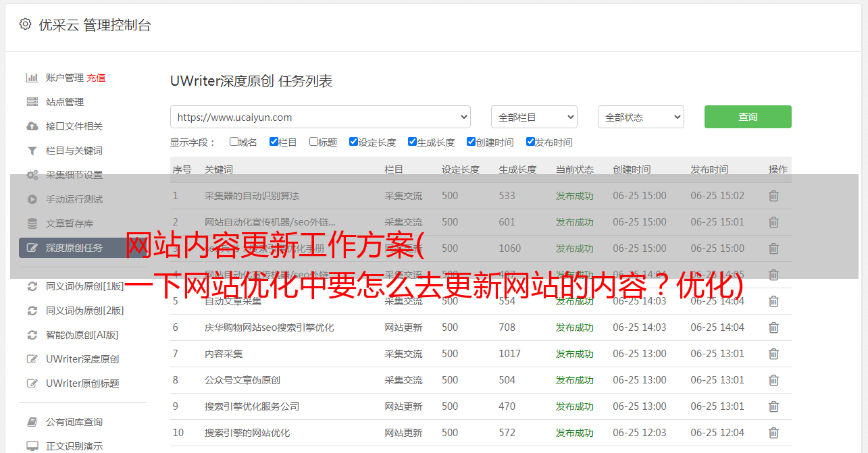Click the red 充值 link

(96, 78)
